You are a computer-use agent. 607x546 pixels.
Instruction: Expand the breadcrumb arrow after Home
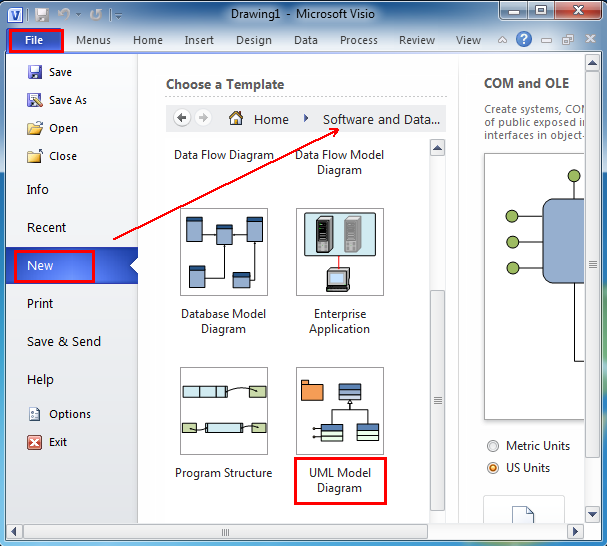(306, 118)
